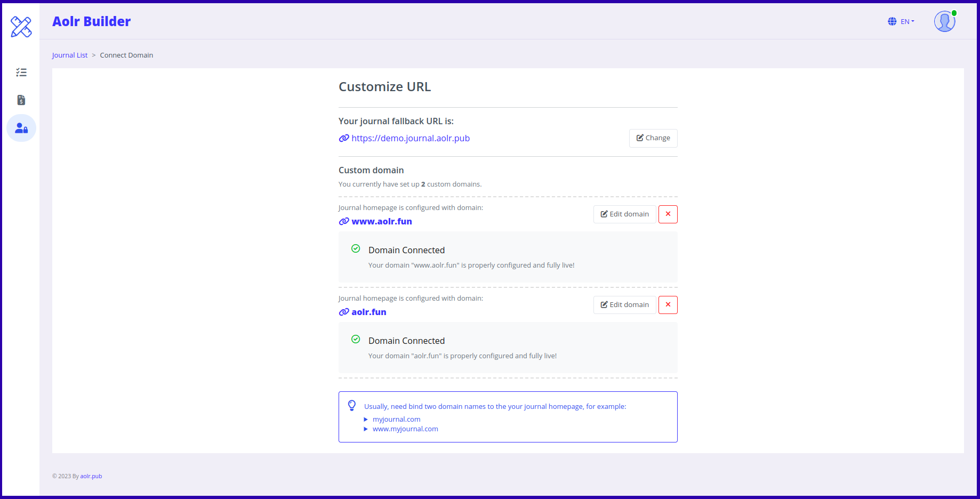The image size is (980, 499).
Task: Remove the aolr.fun custom domain
Action: tap(668, 305)
